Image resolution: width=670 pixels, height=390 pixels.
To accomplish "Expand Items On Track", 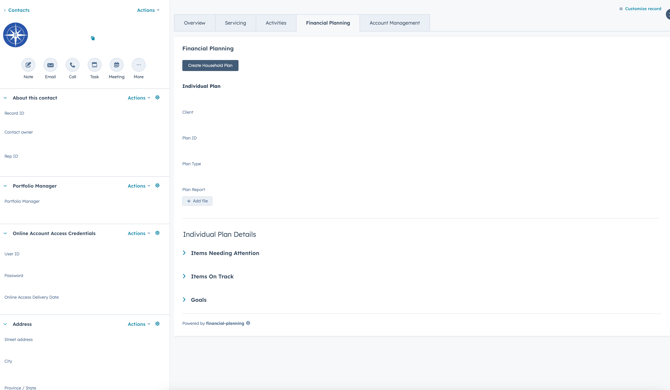I will coord(184,276).
